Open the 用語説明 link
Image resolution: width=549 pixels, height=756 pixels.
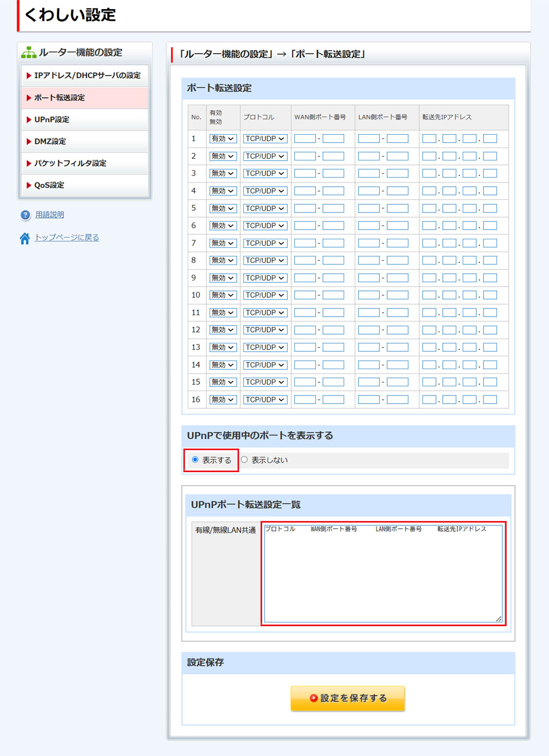[49, 215]
